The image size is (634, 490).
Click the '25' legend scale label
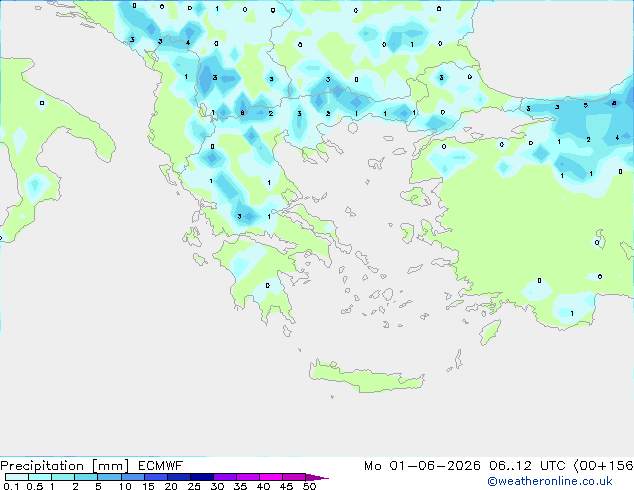[194, 486]
